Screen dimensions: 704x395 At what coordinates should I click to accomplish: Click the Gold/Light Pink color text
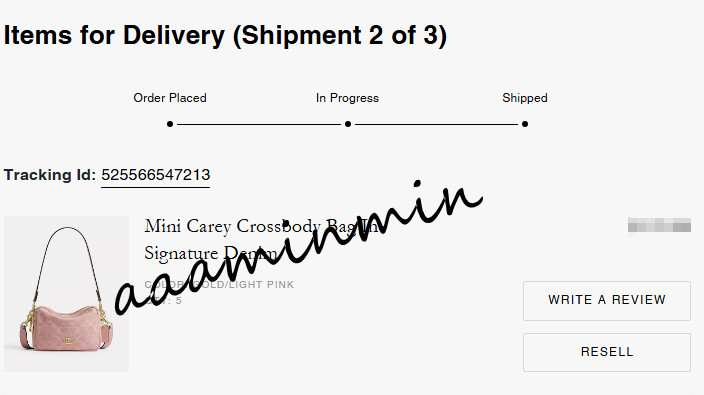point(219,285)
